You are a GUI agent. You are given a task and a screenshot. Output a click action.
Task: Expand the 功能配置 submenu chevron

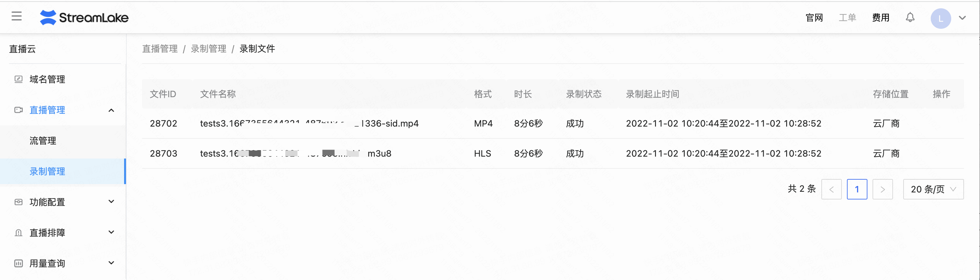pyautogui.click(x=111, y=202)
